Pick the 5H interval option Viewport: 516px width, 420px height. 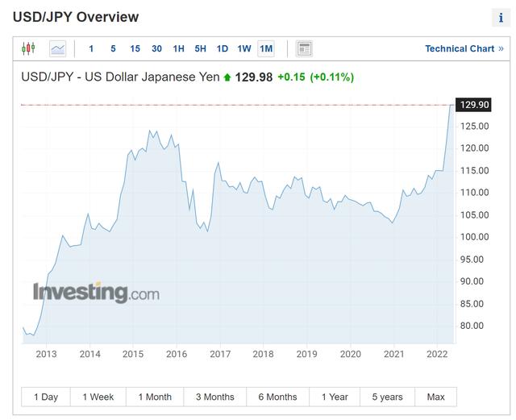coord(200,48)
